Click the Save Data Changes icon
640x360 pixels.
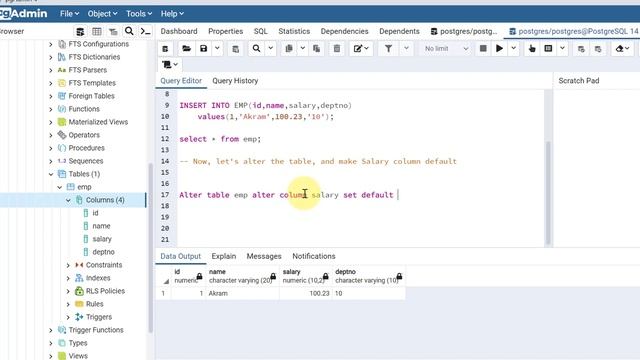[x=236, y=49]
